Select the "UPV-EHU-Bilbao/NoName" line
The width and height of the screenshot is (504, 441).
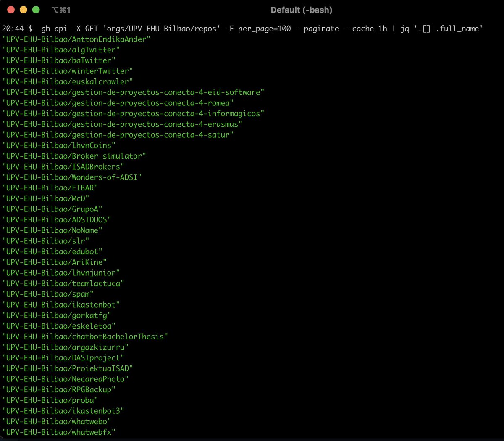[52, 230]
